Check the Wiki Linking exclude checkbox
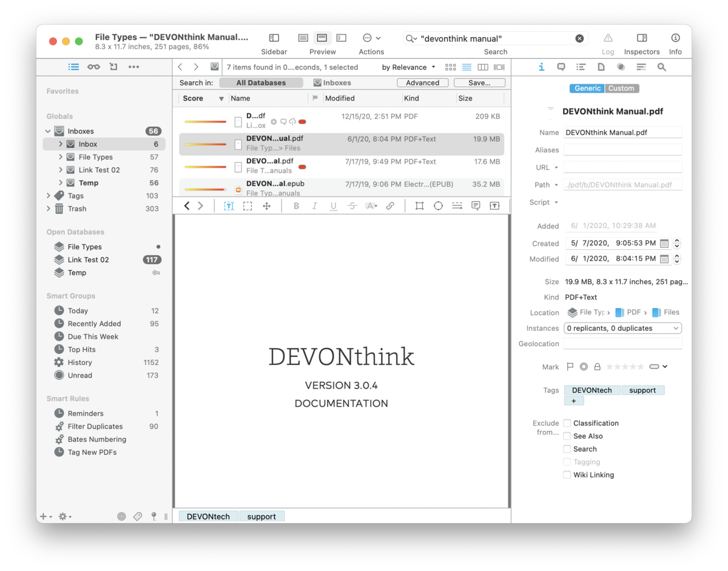The width and height of the screenshot is (728, 571). click(x=567, y=475)
